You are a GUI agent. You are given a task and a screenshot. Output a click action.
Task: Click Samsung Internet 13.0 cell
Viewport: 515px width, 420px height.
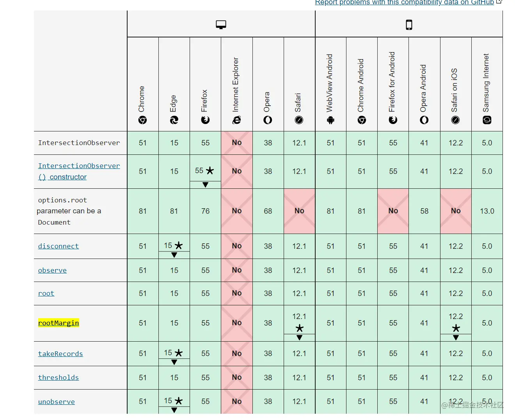487,211
